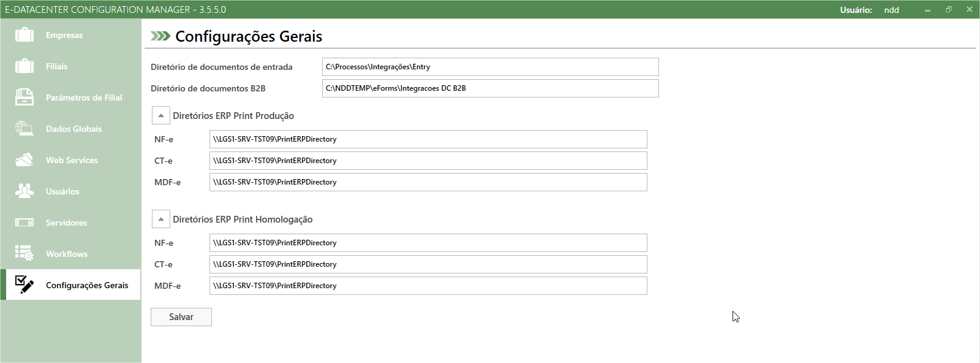This screenshot has height=363, width=980.
Task: Click the Empresas briefcase icon
Action: (24, 35)
